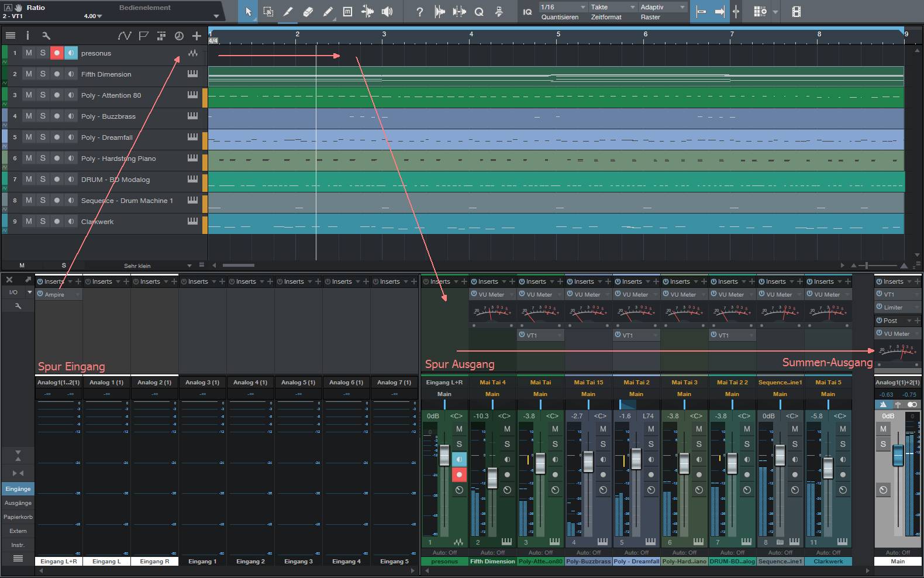Viewport: 924px width, 578px height.
Task: Open the Extern tab
Action: (18, 531)
